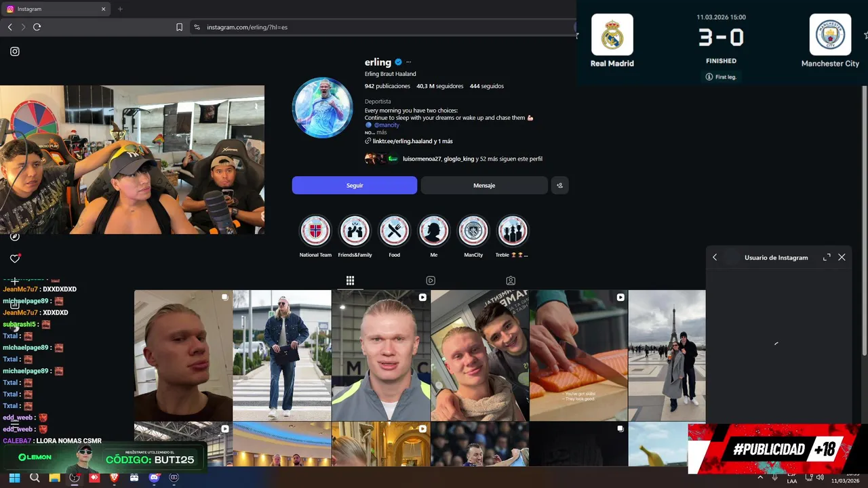Open the ManCity highlight
Image resolution: width=868 pixels, height=488 pixels.
473,231
